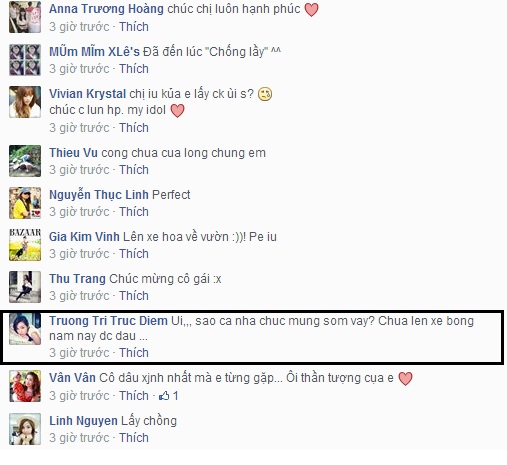This screenshot has height=465, width=507.
Task: Open Gia Kim Vinh's BAZAAR avatar
Action: (x=25, y=245)
